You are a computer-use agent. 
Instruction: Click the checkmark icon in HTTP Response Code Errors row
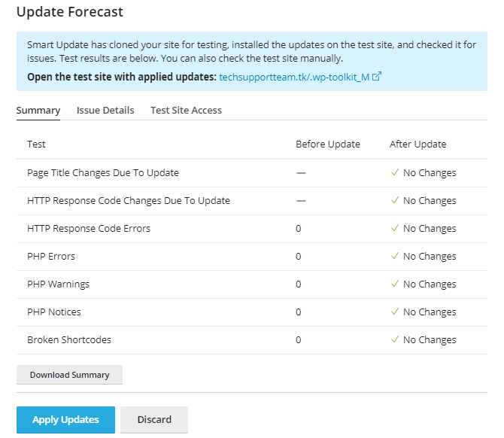click(x=394, y=228)
